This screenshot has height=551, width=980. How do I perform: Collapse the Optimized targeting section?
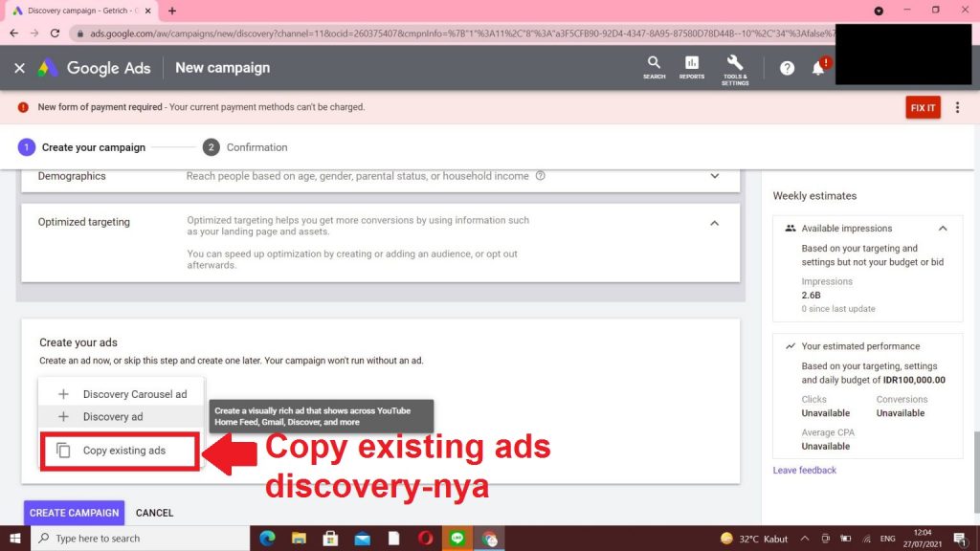714,223
